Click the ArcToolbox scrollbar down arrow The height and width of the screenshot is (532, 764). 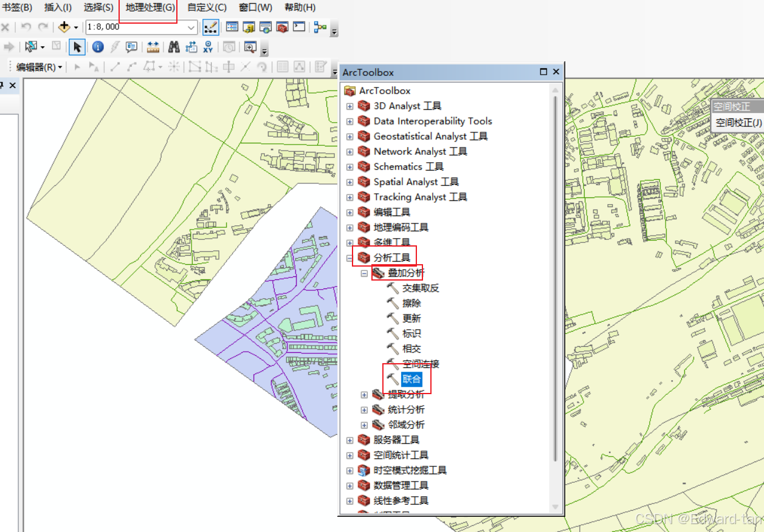554,506
